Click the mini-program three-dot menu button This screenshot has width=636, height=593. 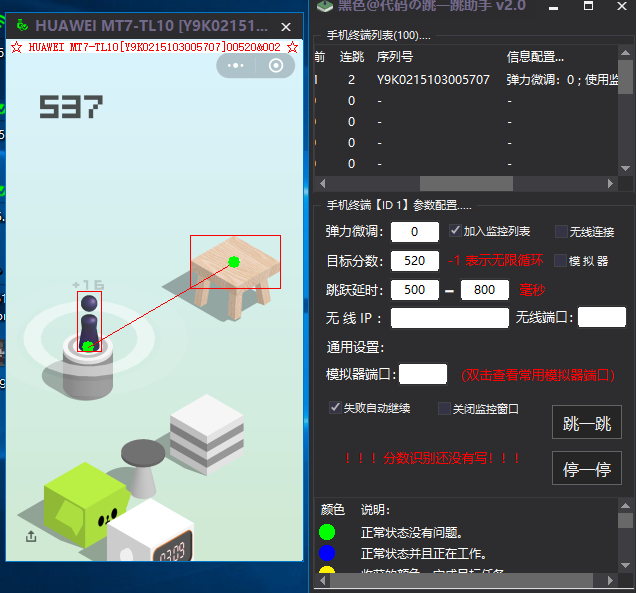tap(236, 66)
